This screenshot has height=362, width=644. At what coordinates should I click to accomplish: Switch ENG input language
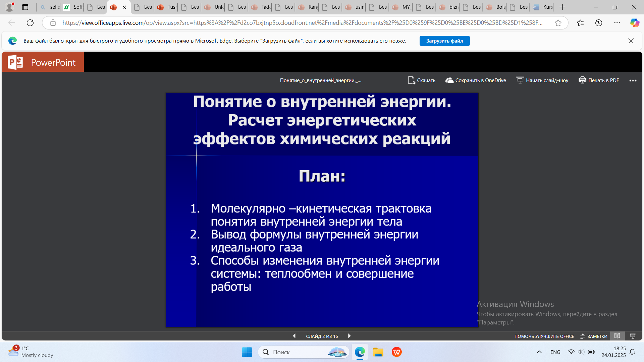point(555,352)
